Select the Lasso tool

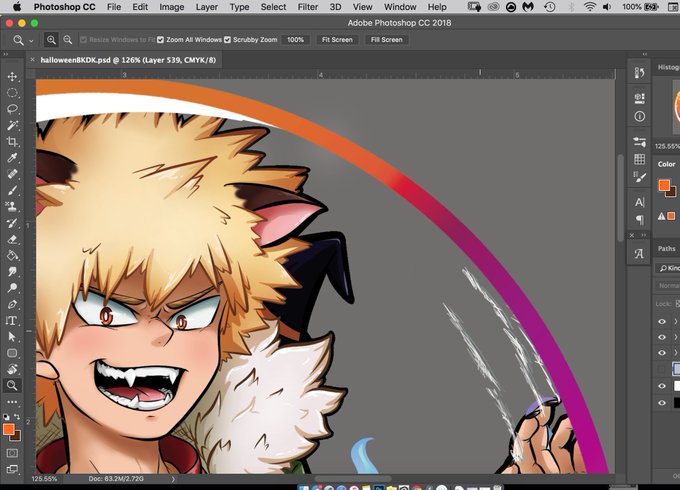pyautogui.click(x=12, y=109)
